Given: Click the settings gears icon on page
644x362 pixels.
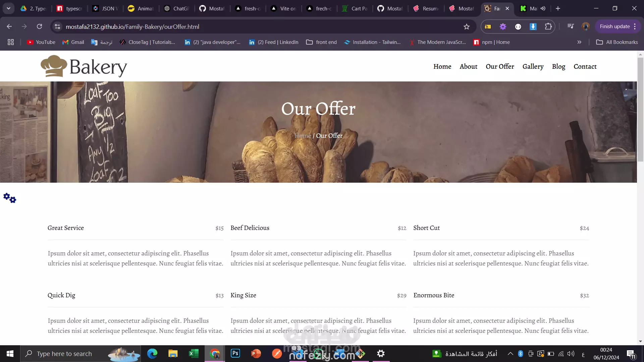Looking at the screenshot, I should [10, 198].
